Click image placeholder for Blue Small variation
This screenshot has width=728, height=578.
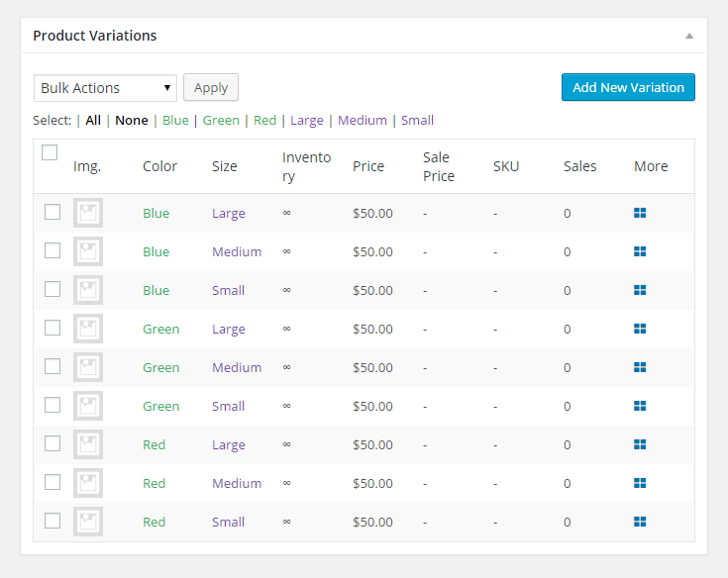pos(88,290)
